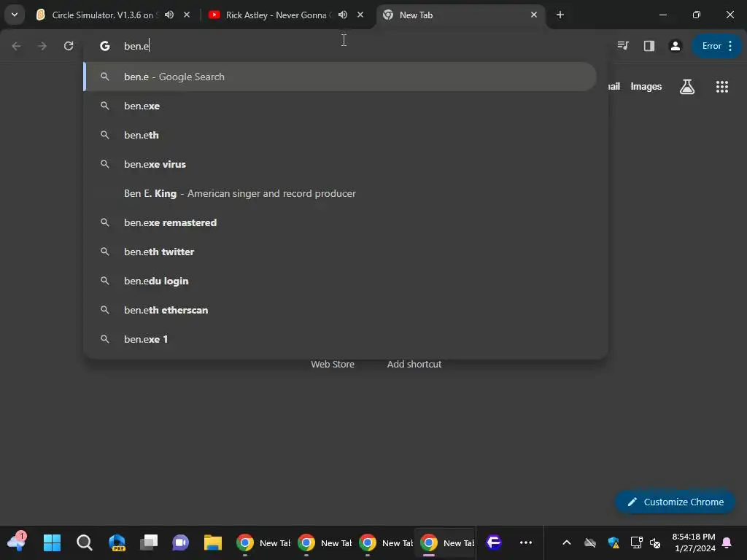Launch Microsoft Edge PRE from taskbar
This screenshot has width=747, height=560.
(x=117, y=542)
